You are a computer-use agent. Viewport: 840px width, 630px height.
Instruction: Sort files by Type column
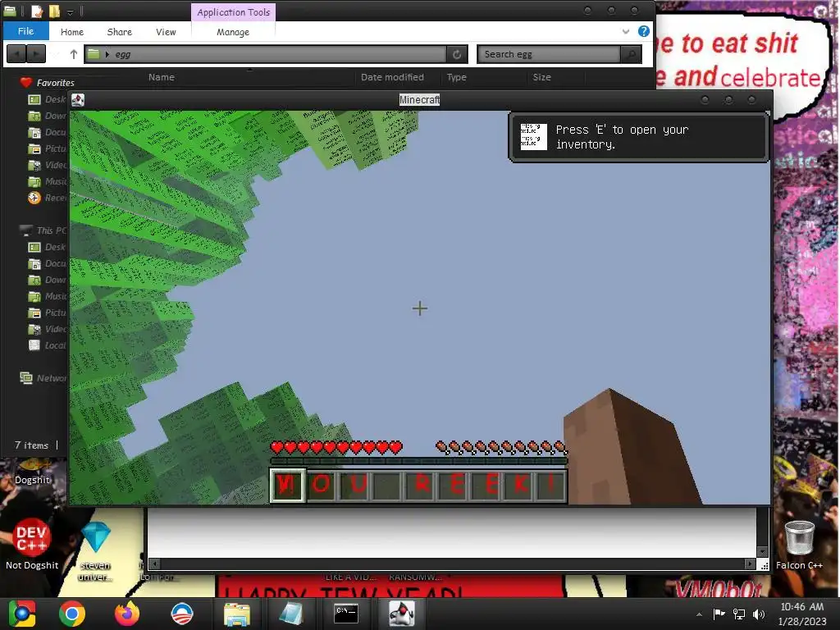[x=456, y=77]
